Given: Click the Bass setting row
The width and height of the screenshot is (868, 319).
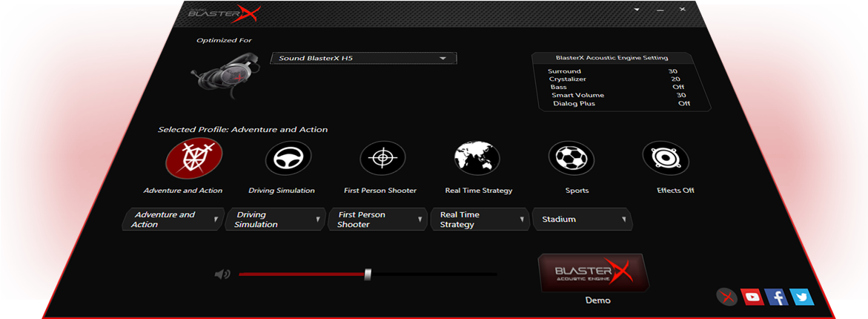Looking at the screenshot, I should (x=617, y=87).
